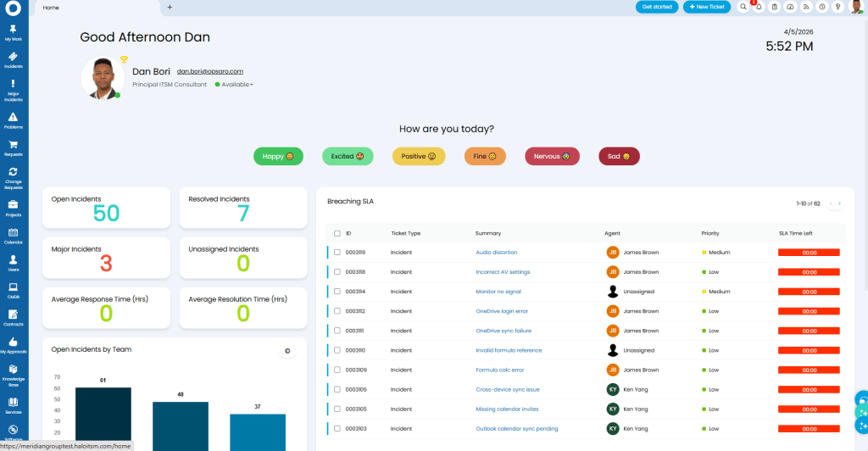Screen dimensions: 868x451
Task: Open the Knowledge Base sidebar icon
Action: pos(13,374)
